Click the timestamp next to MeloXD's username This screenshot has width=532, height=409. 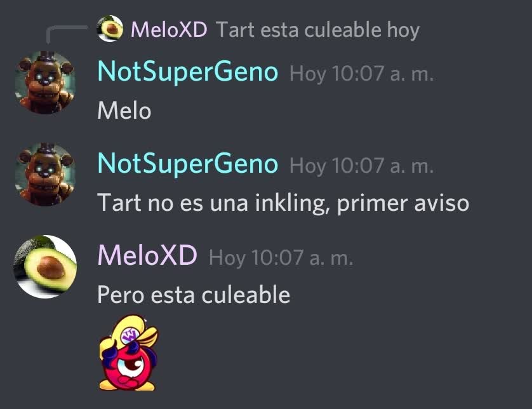(x=281, y=258)
